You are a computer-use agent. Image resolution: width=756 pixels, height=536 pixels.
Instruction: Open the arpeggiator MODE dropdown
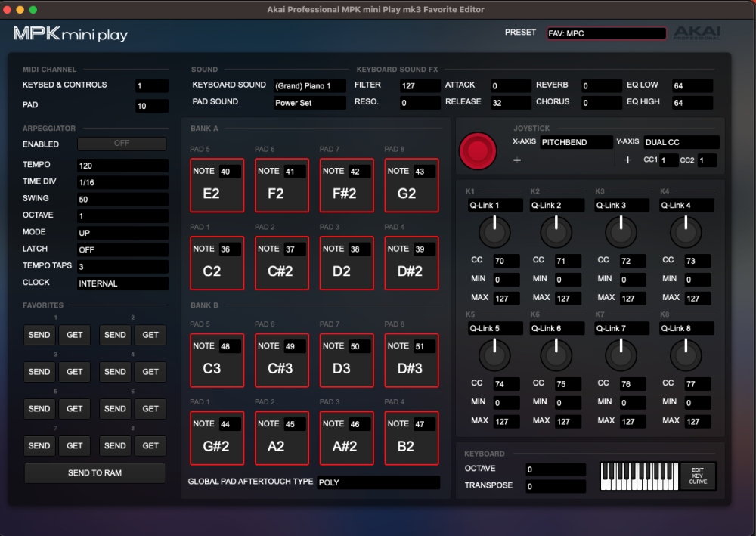coord(122,233)
